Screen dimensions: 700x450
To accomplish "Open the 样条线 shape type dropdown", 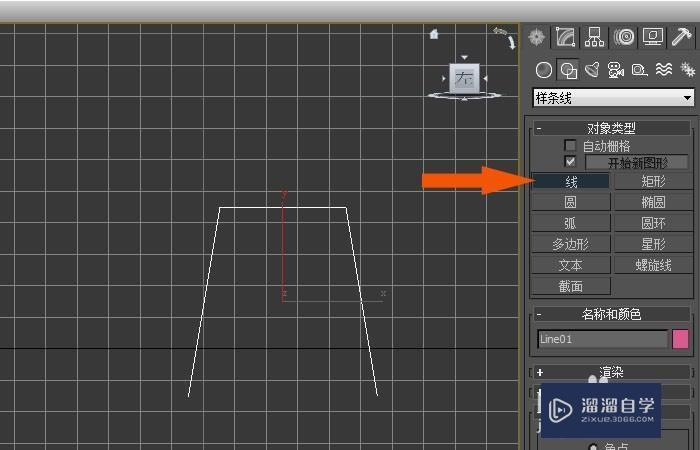I will pos(613,98).
